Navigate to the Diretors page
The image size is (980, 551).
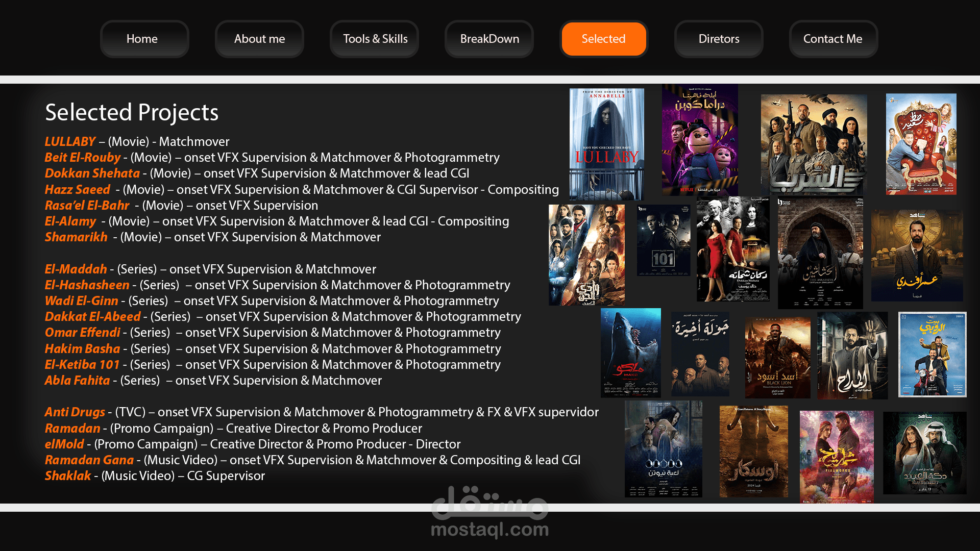tap(719, 39)
